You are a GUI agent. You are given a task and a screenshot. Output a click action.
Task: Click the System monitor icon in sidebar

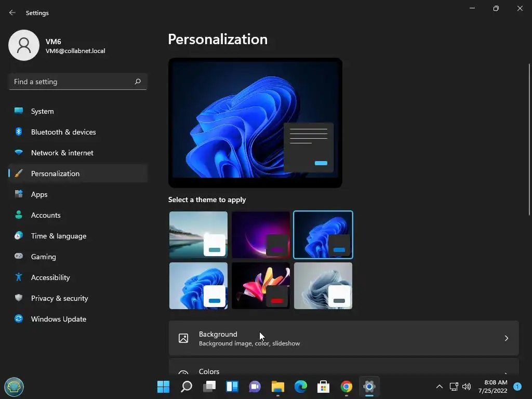coord(19,111)
